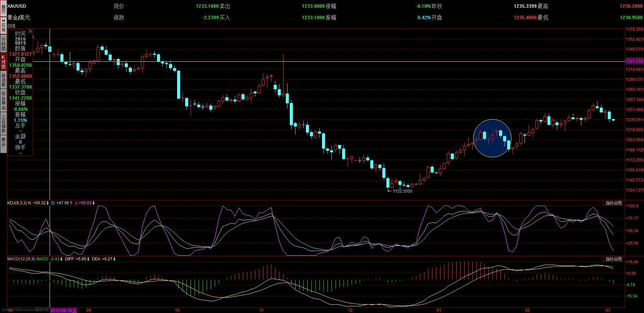
Task: Click the amplitude 0.42% in header
Action: pos(424,17)
